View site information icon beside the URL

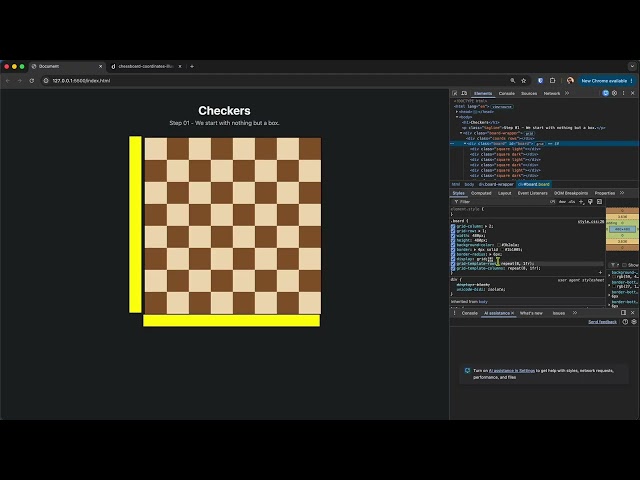pos(46,81)
